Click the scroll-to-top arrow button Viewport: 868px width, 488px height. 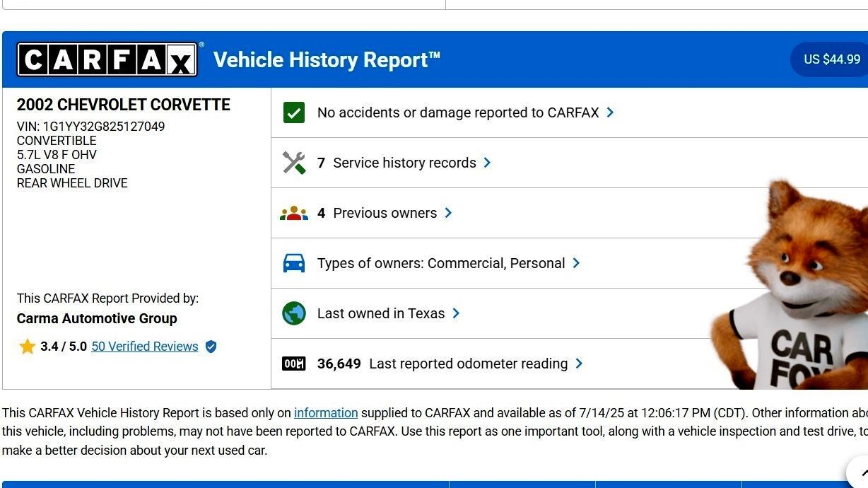point(861,472)
